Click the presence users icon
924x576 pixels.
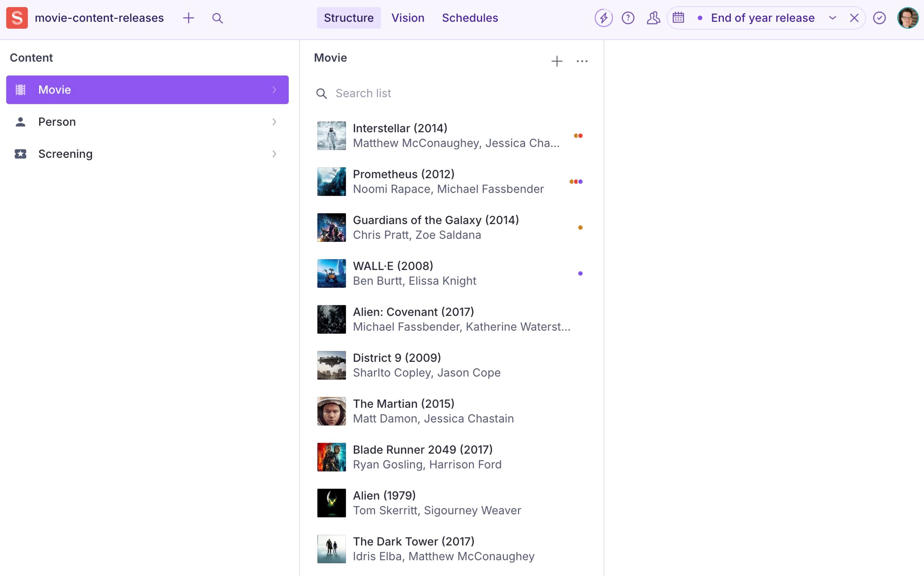653,18
